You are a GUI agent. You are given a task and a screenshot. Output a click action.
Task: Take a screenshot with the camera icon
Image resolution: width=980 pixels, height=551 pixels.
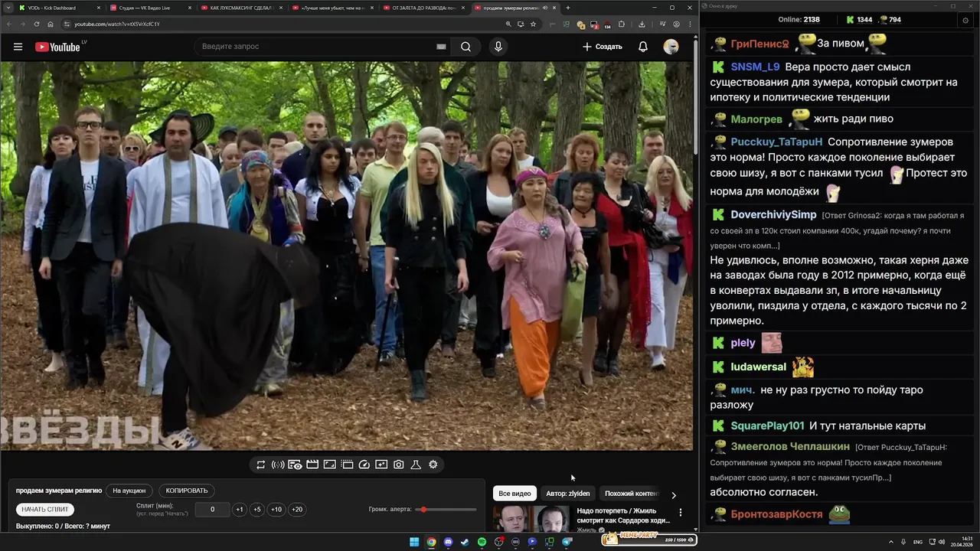pyautogui.click(x=399, y=465)
